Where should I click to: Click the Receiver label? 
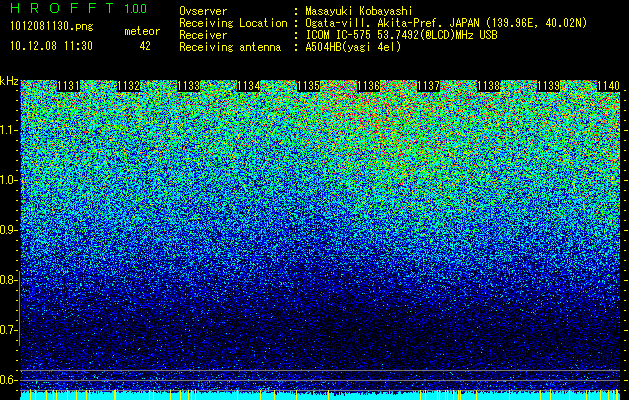(x=203, y=35)
